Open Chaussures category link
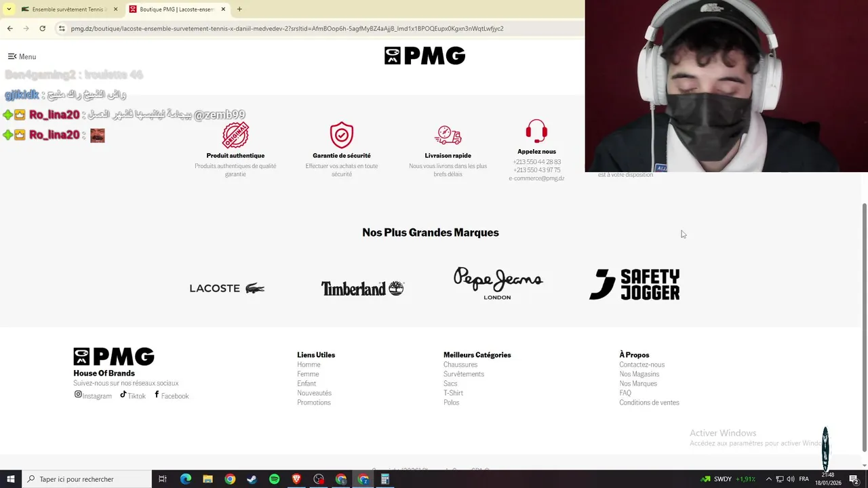This screenshot has width=868, height=488. click(x=460, y=365)
